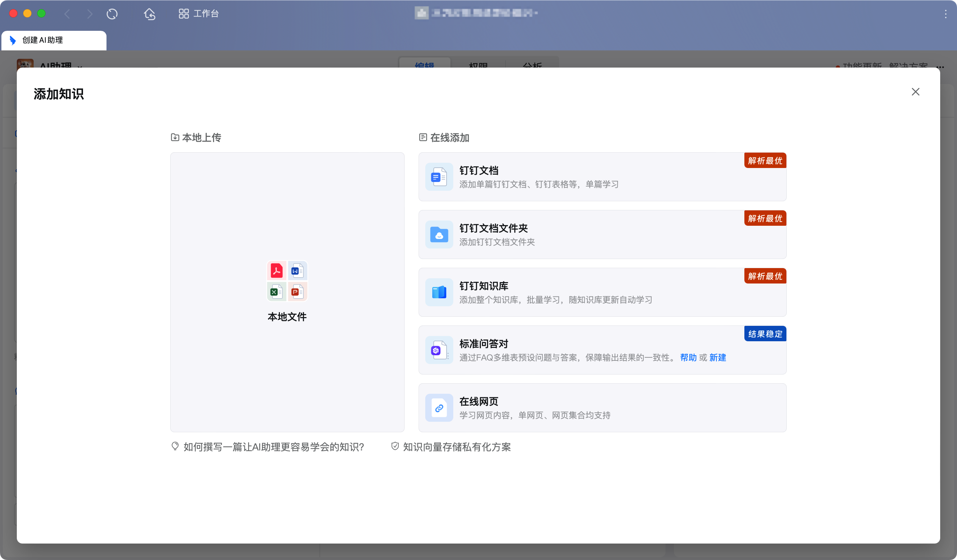Image resolution: width=957 pixels, height=560 pixels.
Task: Click the 解析最优 badge on 钉钉文档
Action: click(765, 161)
